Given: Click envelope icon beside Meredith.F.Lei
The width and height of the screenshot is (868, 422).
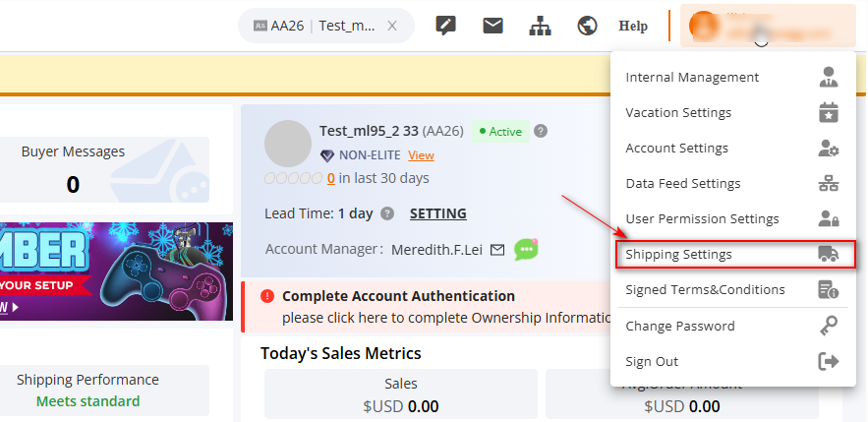Looking at the screenshot, I should [497, 250].
